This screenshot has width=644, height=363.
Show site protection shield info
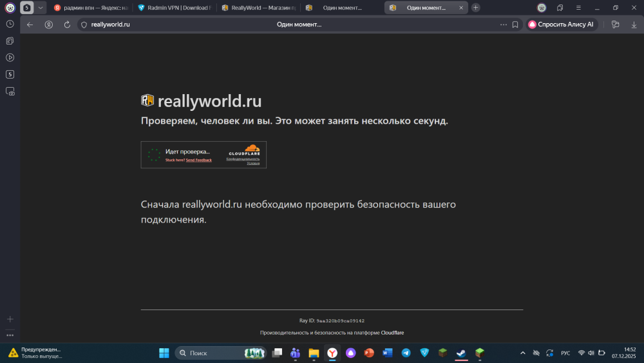tap(84, 25)
